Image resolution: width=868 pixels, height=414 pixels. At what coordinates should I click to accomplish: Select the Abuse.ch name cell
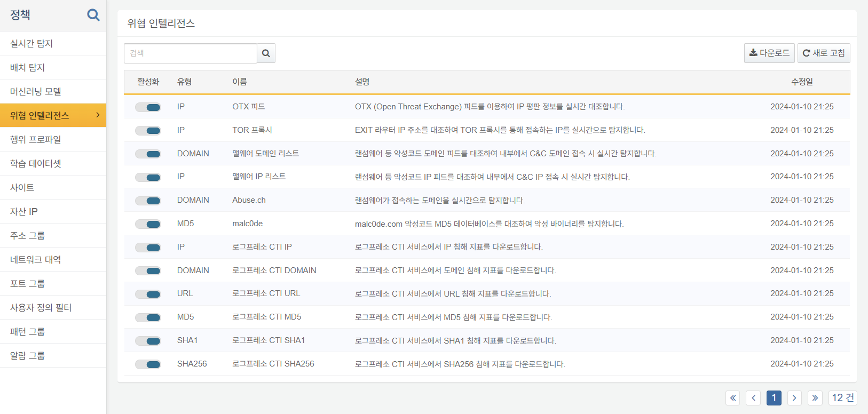pos(249,200)
